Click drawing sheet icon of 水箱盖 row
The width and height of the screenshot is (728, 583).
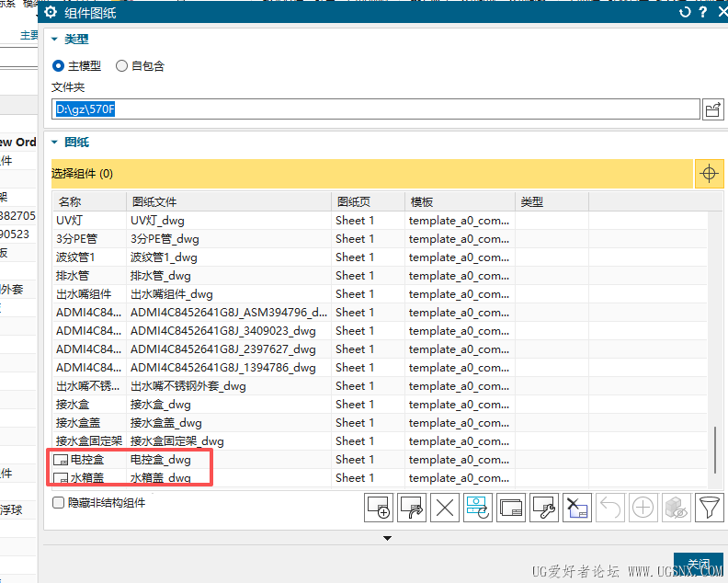tap(61, 478)
